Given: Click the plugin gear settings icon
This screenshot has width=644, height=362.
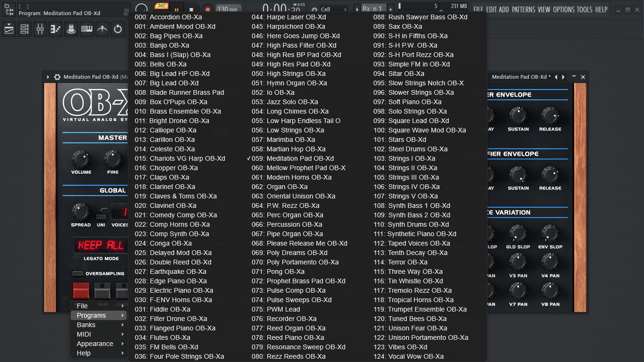Looking at the screenshot, I should pyautogui.click(x=57, y=77).
